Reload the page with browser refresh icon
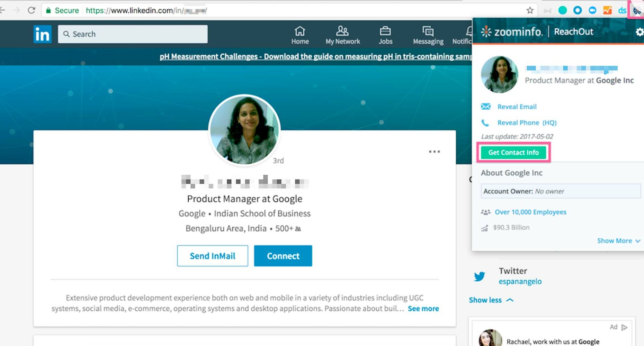The height and width of the screenshot is (346, 644). 32,10
